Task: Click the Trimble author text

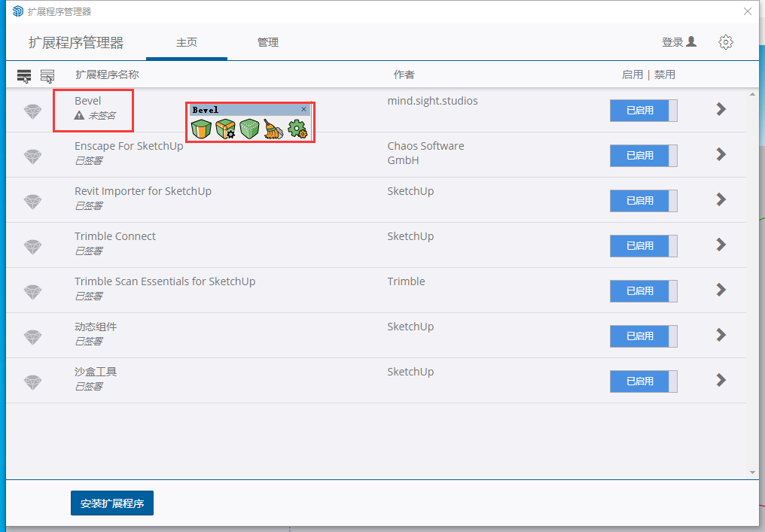Action: pos(407,281)
